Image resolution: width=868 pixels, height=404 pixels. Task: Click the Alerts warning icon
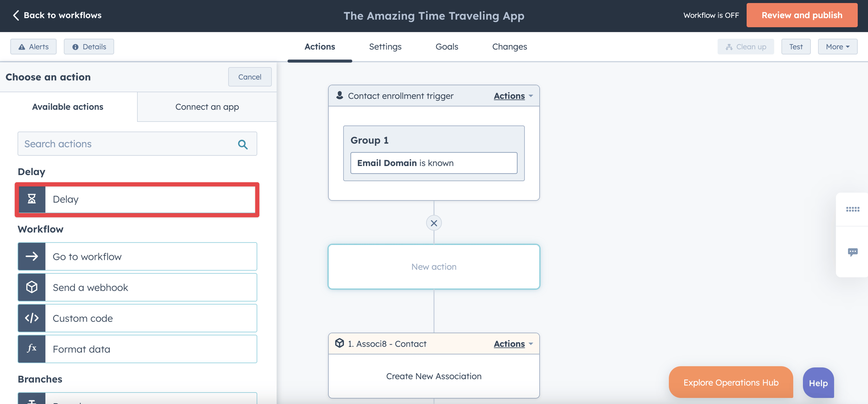tap(22, 46)
